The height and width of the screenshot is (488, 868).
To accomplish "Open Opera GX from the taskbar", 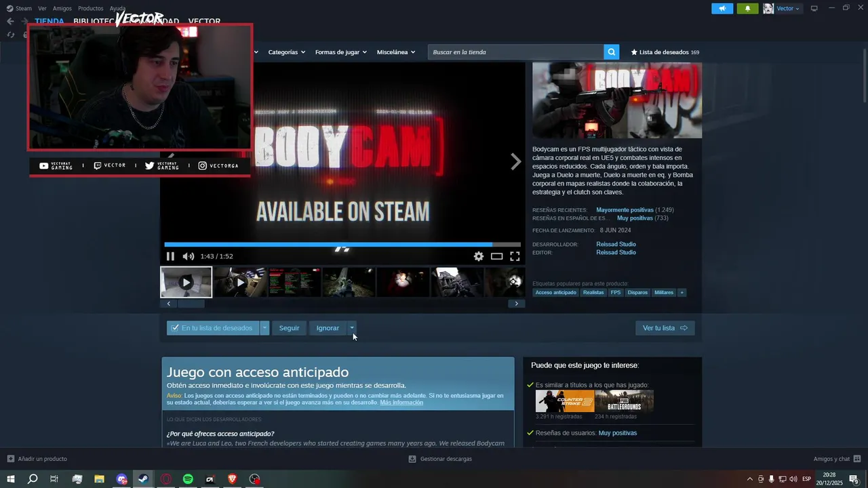I will [x=165, y=479].
